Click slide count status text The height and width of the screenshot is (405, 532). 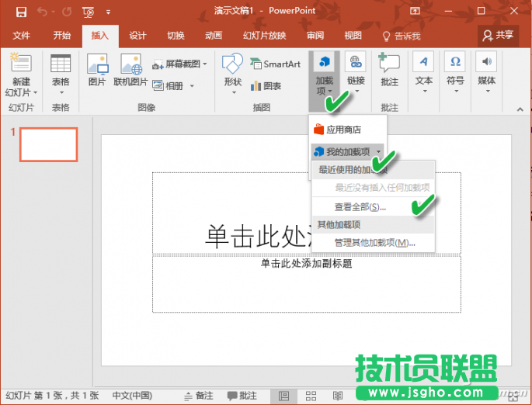(x=52, y=396)
